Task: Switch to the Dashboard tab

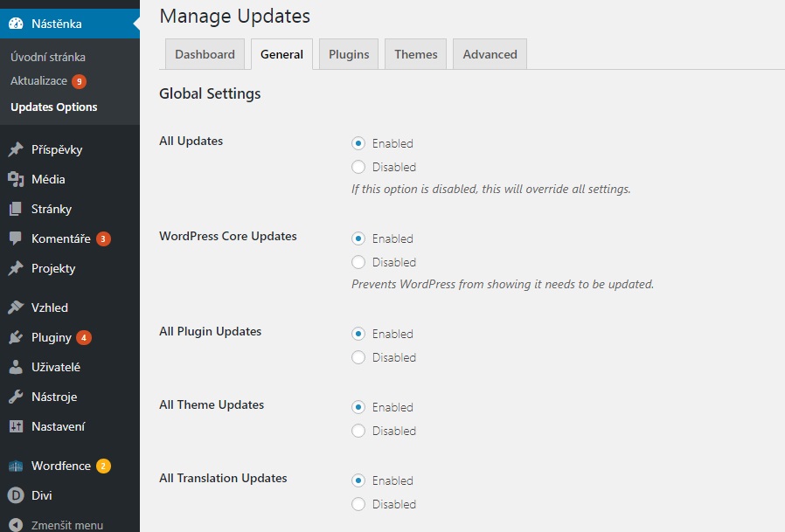Action: pyautogui.click(x=205, y=54)
